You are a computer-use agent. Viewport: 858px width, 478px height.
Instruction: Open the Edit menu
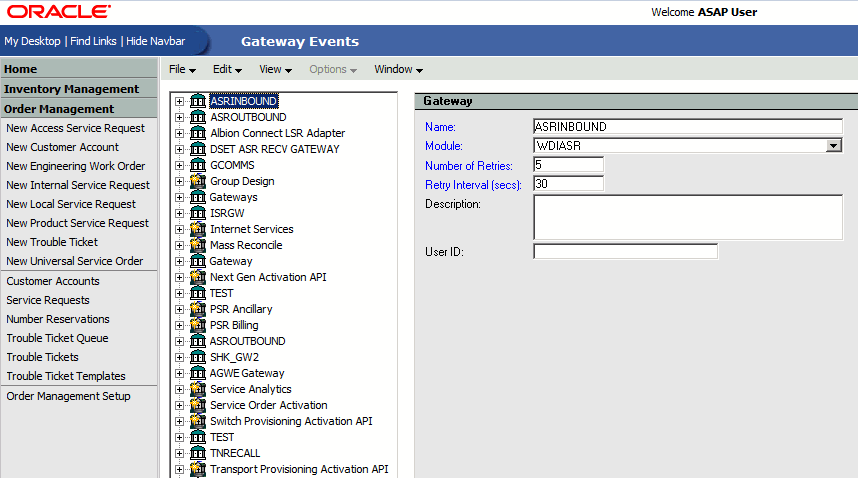[x=227, y=69]
